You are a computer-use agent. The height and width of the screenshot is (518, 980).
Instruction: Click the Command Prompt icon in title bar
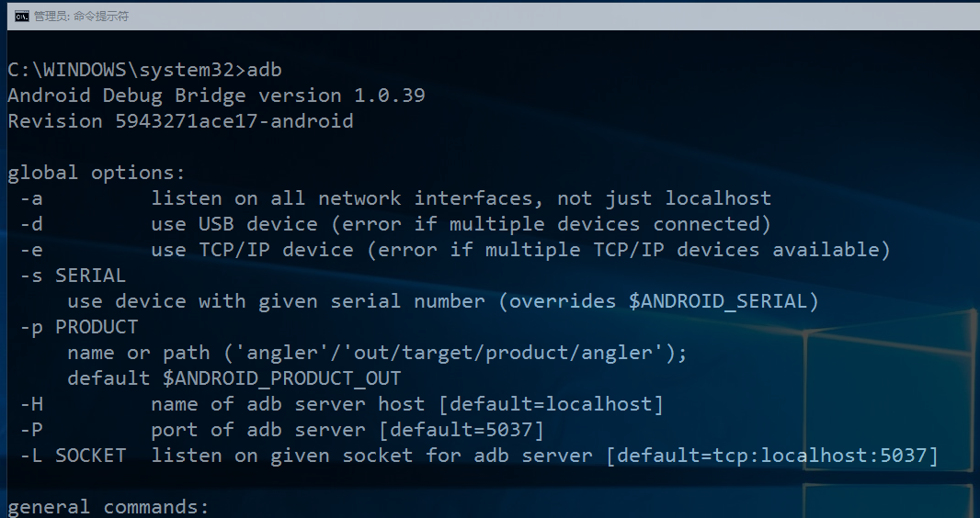(22, 17)
